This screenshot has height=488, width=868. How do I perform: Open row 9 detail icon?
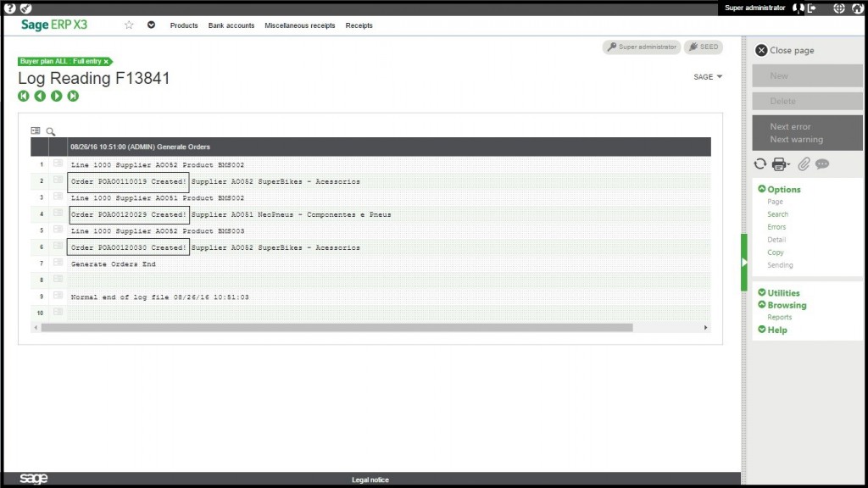pyautogui.click(x=58, y=296)
